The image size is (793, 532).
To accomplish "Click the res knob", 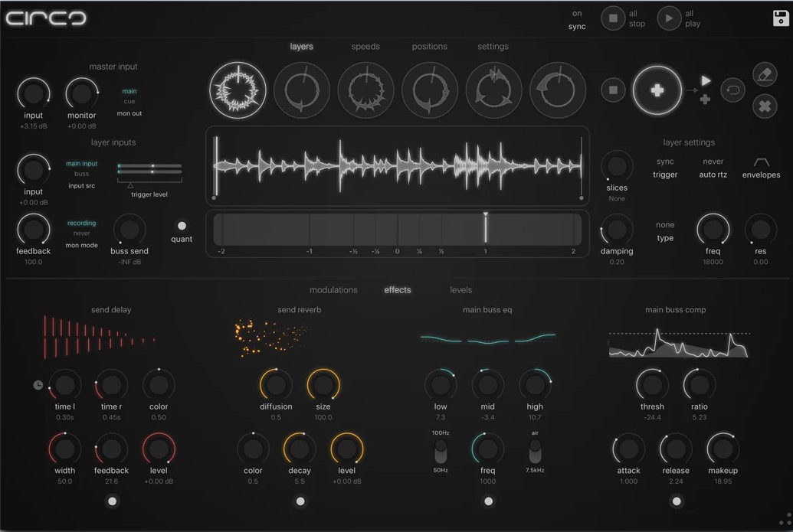I will coord(761,230).
